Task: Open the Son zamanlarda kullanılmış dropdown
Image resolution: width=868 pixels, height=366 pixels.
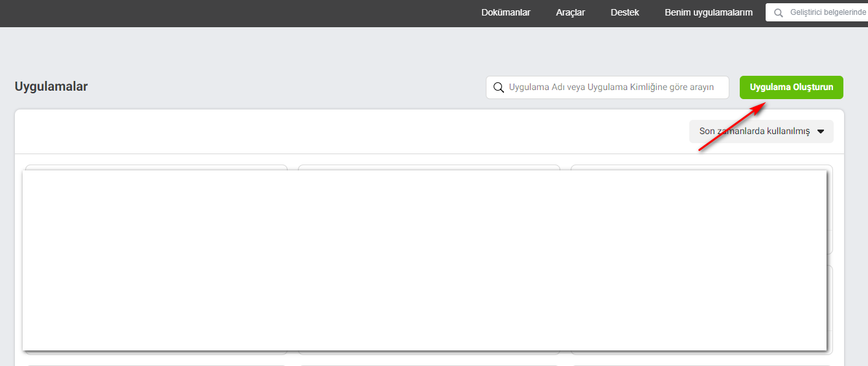Action: (761, 131)
